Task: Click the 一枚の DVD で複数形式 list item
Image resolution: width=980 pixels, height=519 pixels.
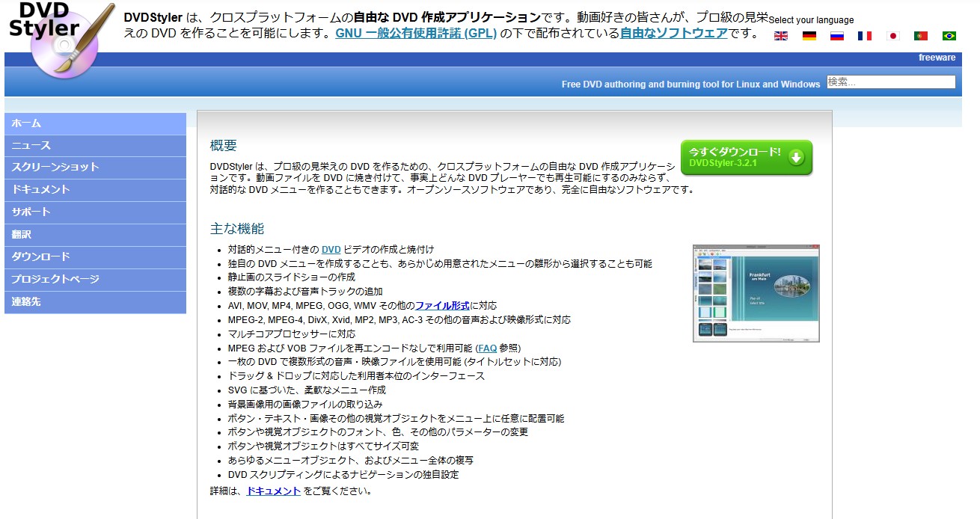Action: [395, 362]
